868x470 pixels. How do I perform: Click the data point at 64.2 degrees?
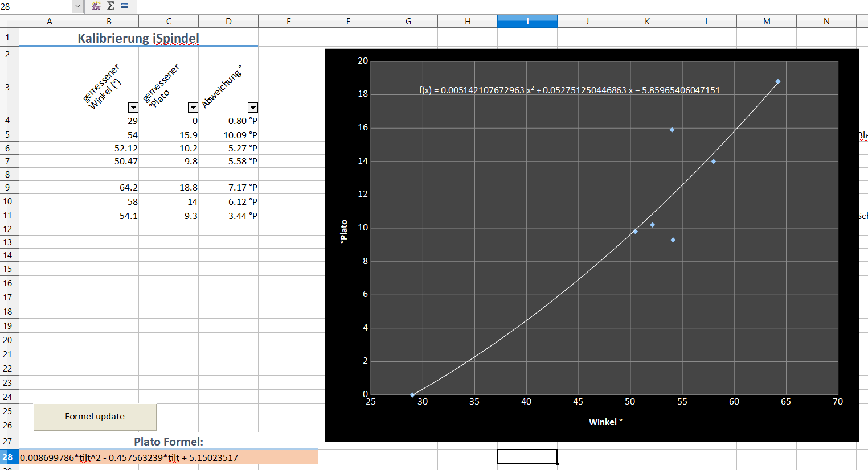point(777,82)
